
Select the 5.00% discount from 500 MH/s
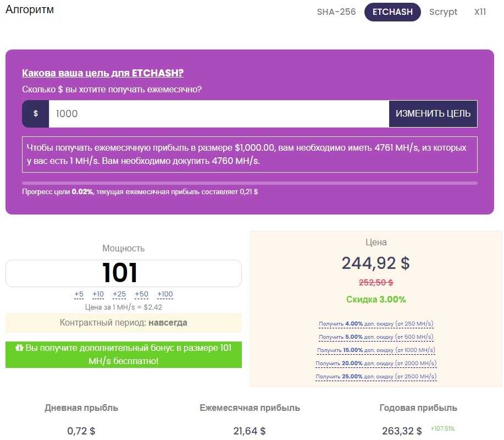tap(376, 337)
